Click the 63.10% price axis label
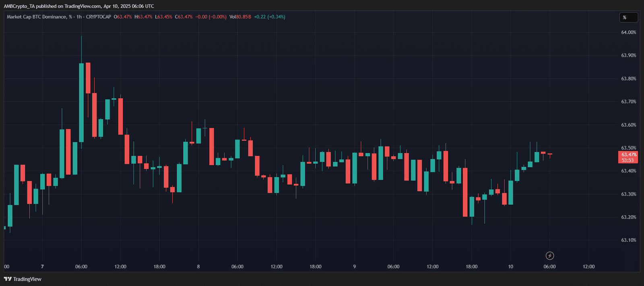The width and height of the screenshot is (644, 286). pyautogui.click(x=629, y=240)
